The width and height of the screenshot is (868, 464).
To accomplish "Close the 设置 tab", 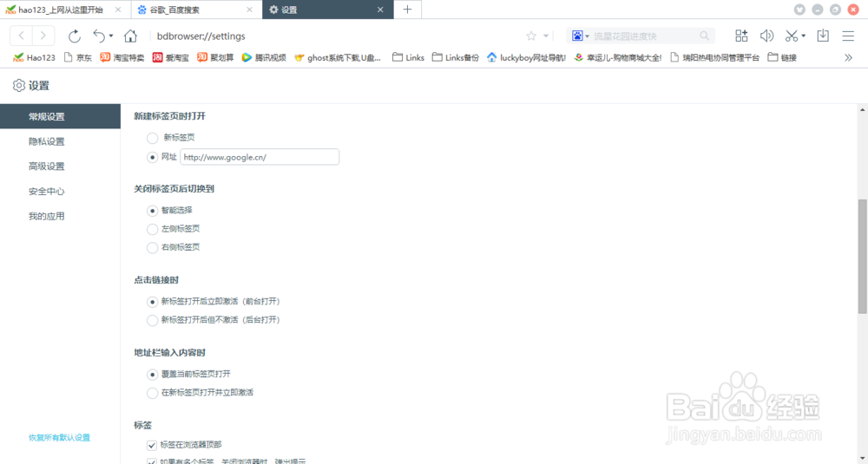I will [x=380, y=10].
